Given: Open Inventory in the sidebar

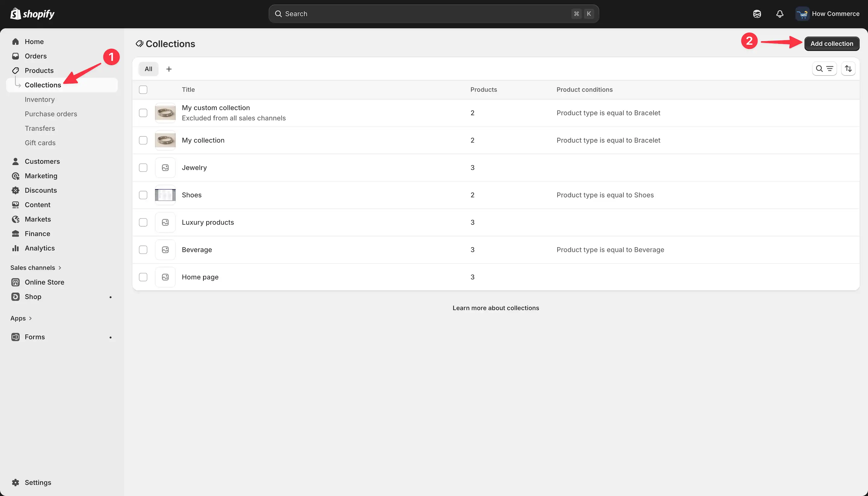Looking at the screenshot, I should pyautogui.click(x=39, y=99).
